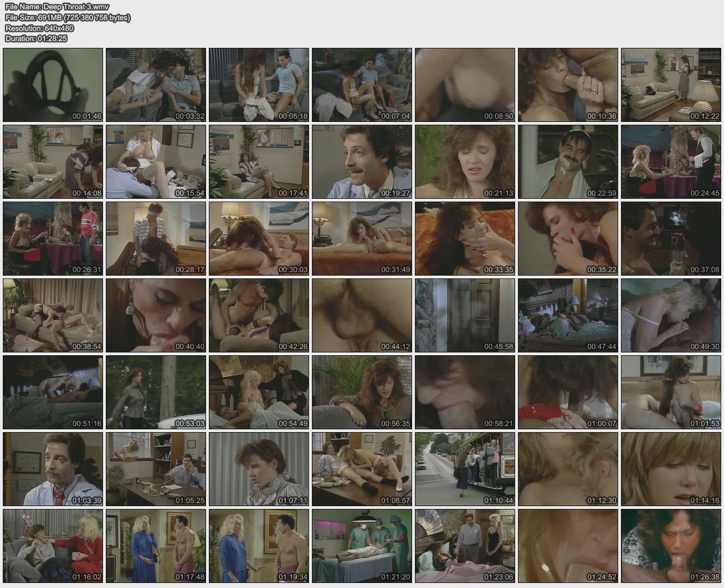Select the blonde face frame at 01:14:16
This screenshot has height=588, width=724.
(671, 469)
